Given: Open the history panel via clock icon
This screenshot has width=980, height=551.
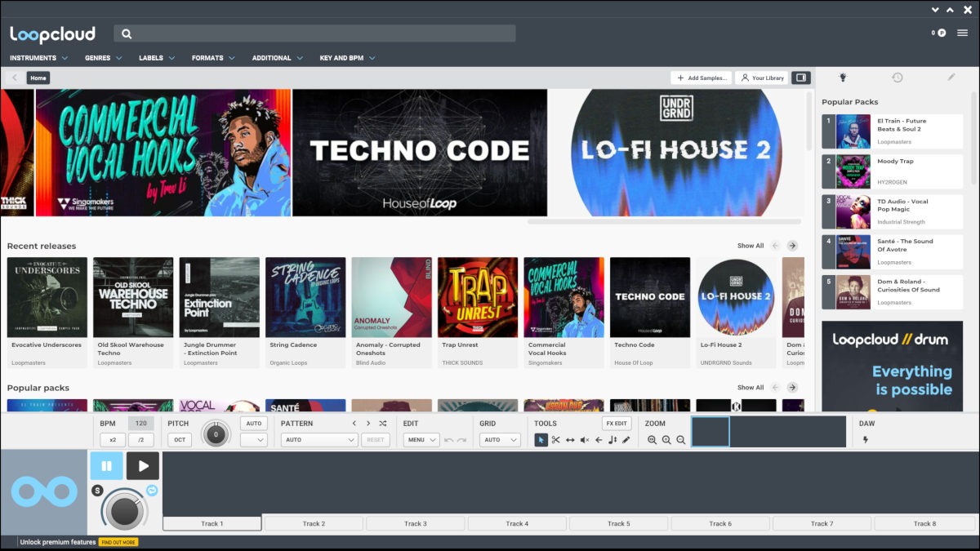Looking at the screenshot, I should click(898, 77).
